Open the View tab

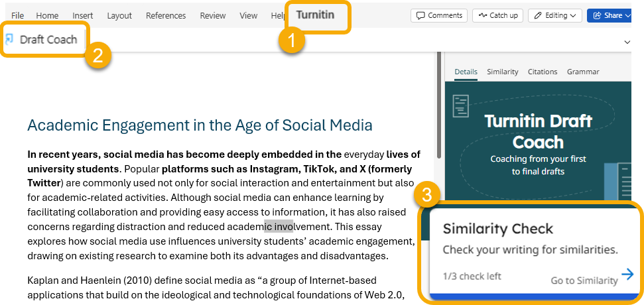click(249, 15)
